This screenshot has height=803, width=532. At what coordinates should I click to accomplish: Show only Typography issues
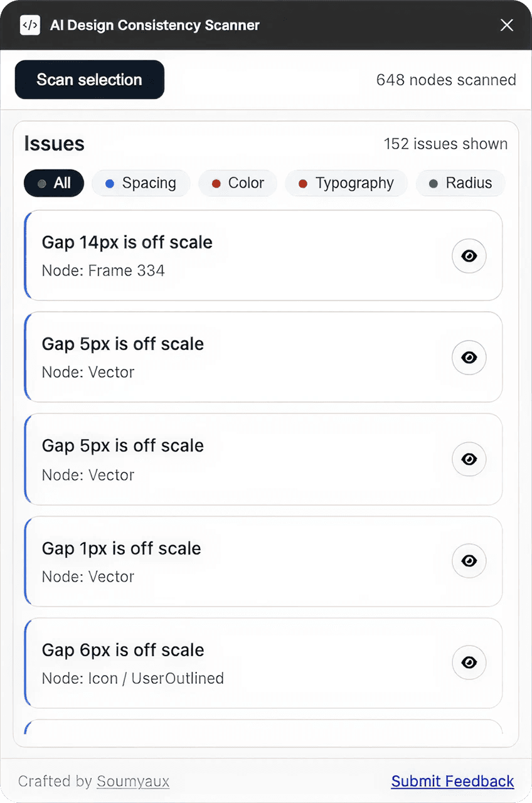pos(346,183)
